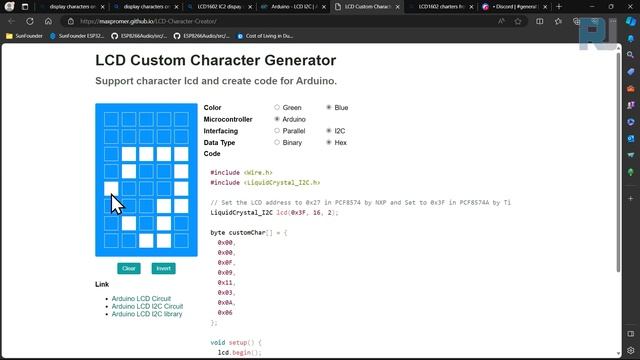This screenshot has width=640, height=360.
Task: Click the scrollbar down arrow
Action: click(x=618, y=353)
